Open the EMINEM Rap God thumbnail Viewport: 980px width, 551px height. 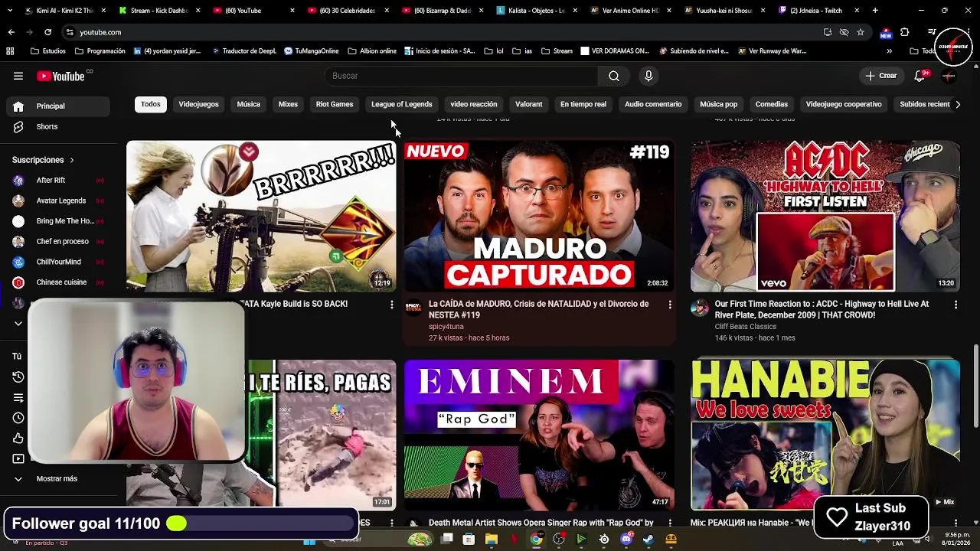[x=539, y=435]
